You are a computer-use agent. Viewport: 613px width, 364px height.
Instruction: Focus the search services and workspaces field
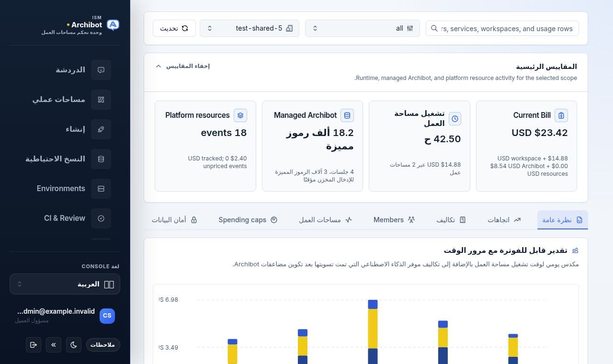click(x=502, y=28)
